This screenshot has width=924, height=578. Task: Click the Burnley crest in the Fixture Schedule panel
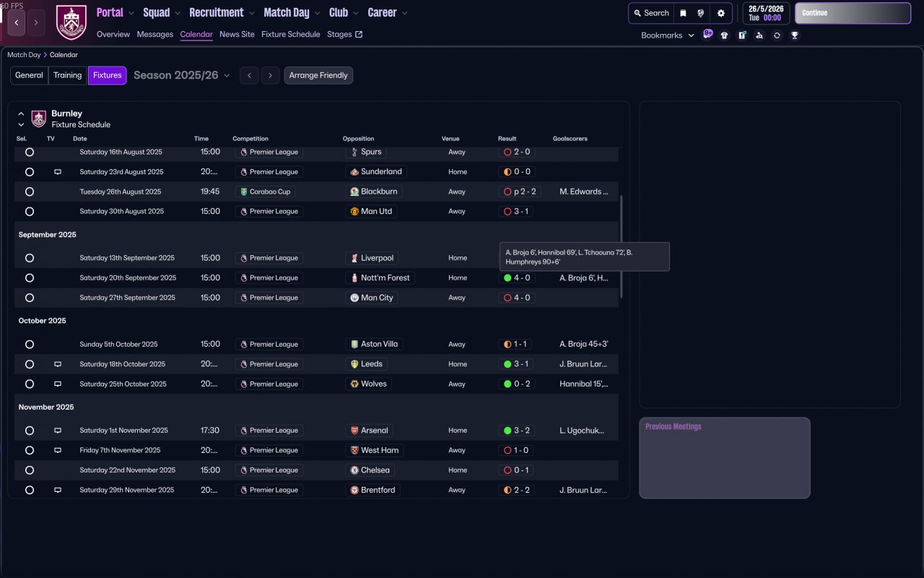(39, 118)
